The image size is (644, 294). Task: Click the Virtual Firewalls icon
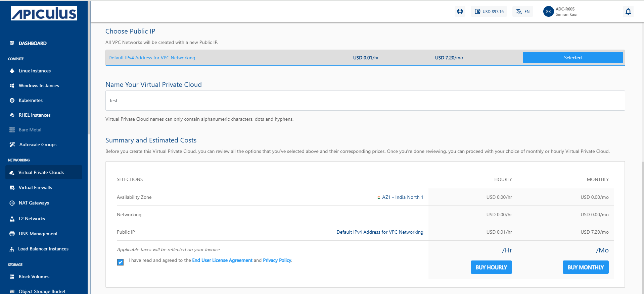coord(12,188)
